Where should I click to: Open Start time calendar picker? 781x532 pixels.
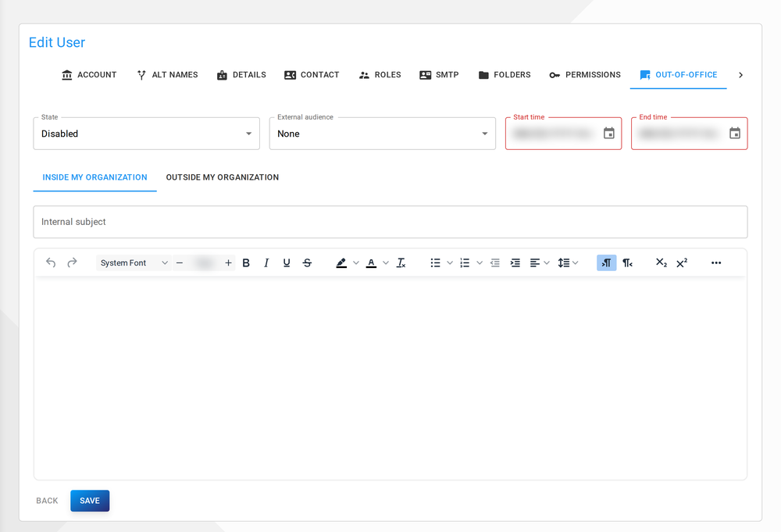click(x=608, y=133)
